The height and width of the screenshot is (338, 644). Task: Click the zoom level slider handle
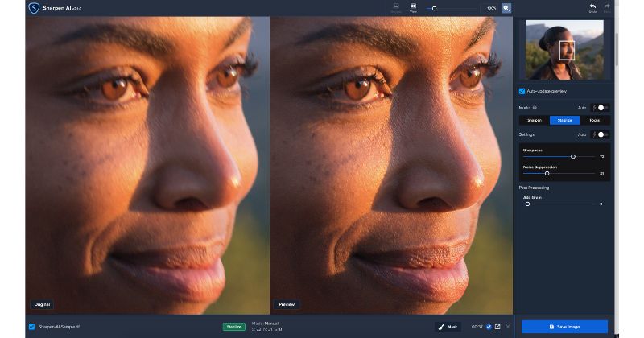pos(434,8)
